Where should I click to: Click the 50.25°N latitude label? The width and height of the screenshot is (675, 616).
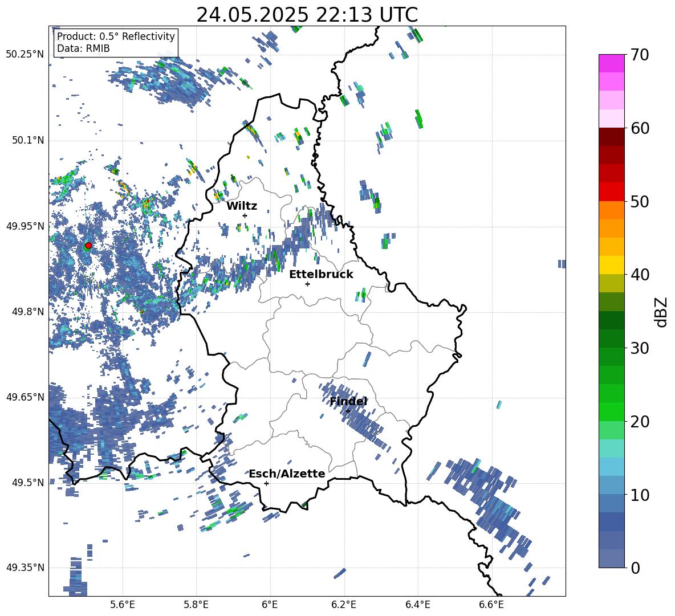(25, 55)
